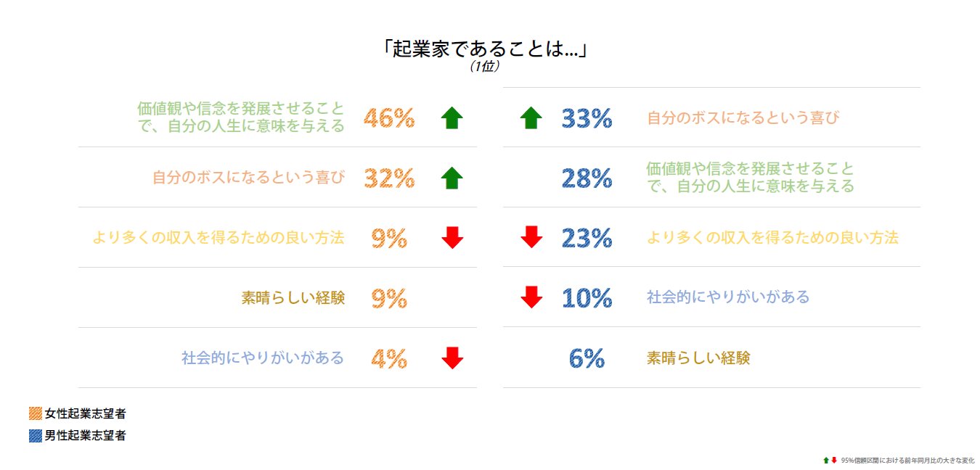Click the 95%信頼区間 footnote text
Viewport: 980px width, 470px height.
tap(907, 461)
